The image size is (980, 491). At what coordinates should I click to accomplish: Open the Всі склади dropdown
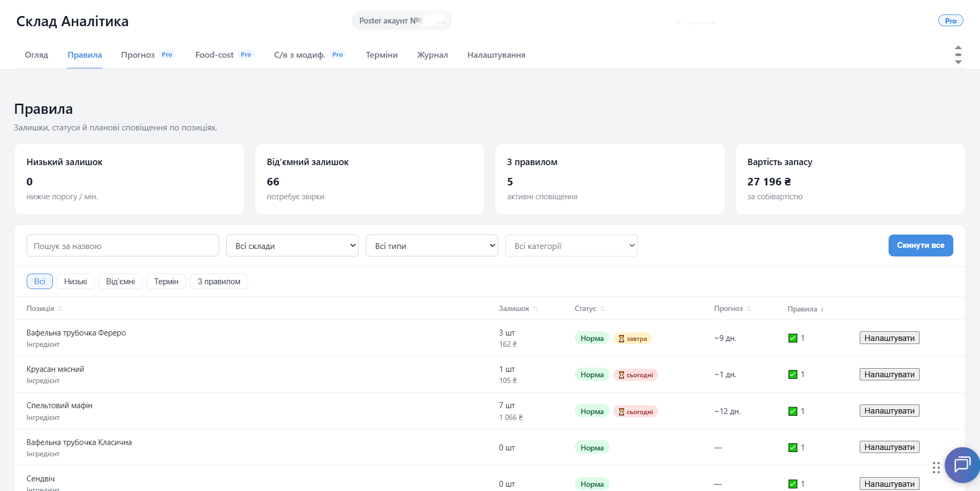pyautogui.click(x=292, y=246)
